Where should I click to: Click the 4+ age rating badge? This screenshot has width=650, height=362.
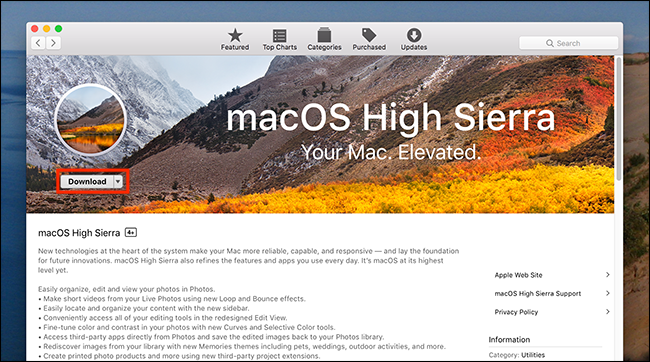(131, 233)
